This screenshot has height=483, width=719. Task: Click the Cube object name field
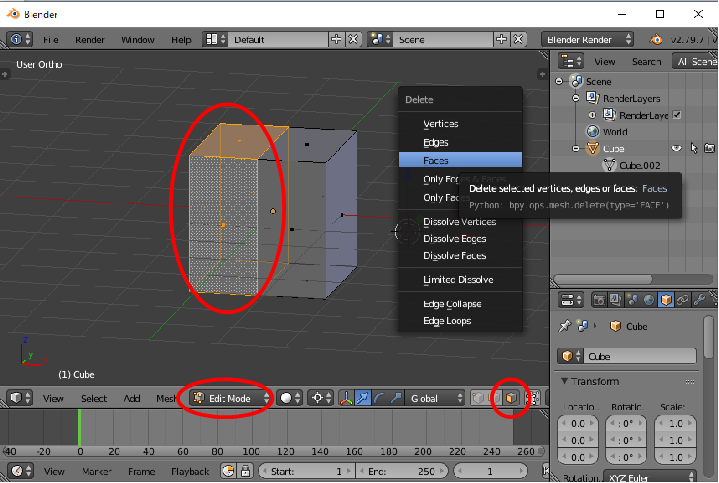(640, 356)
